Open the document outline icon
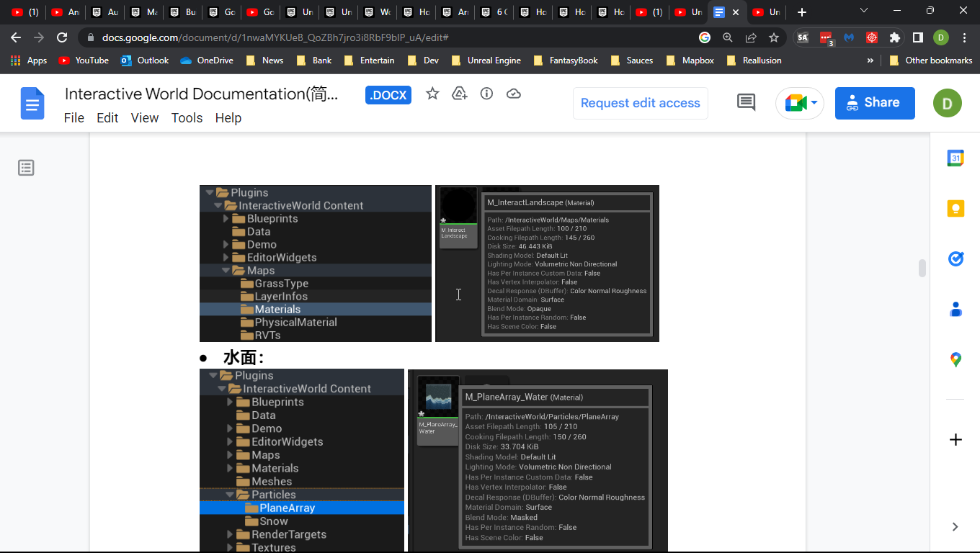980x553 pixels. 26,168
